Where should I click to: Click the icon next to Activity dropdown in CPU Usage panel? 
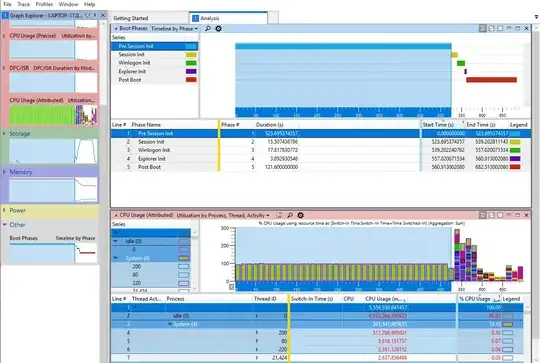pos(279,215)
